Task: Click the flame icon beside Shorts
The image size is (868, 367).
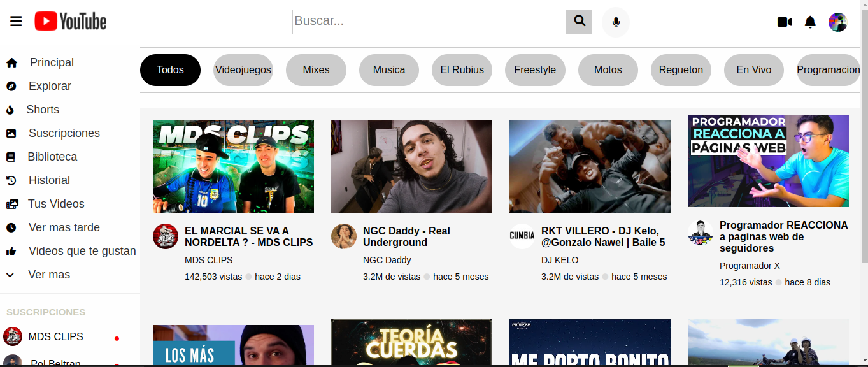Action: click(x=10, y=110)
